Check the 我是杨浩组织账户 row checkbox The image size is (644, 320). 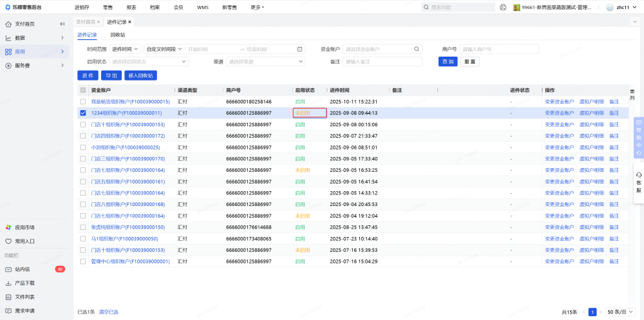(82, 102)
